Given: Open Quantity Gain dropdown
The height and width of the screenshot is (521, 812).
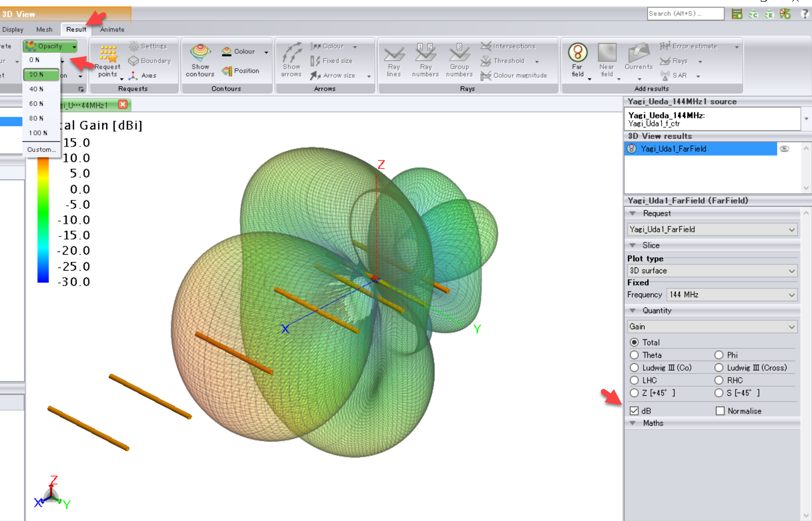Looking at the screenshot, I should [712, 327].
